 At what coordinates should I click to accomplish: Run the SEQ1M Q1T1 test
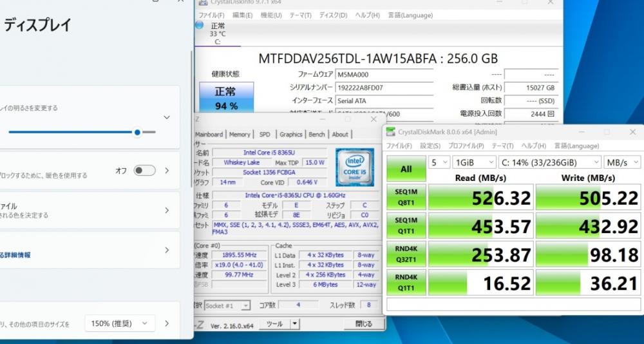coord(406,225)
